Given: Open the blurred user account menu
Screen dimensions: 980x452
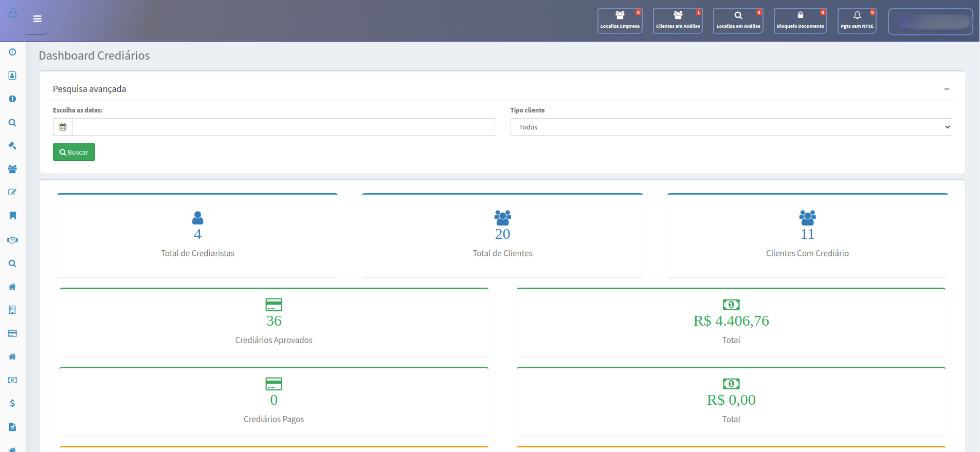Looking at the screenshot, I should [x=930, y=22].
